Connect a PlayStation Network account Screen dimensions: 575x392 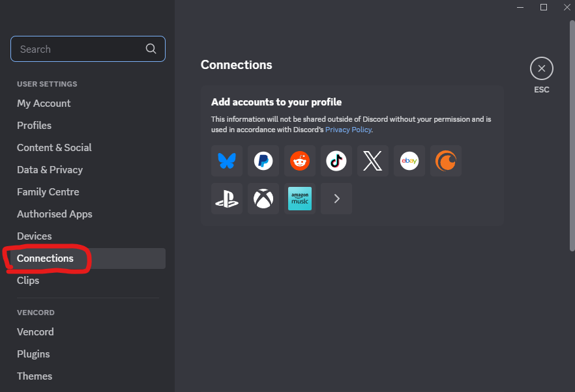click(227, 199)
